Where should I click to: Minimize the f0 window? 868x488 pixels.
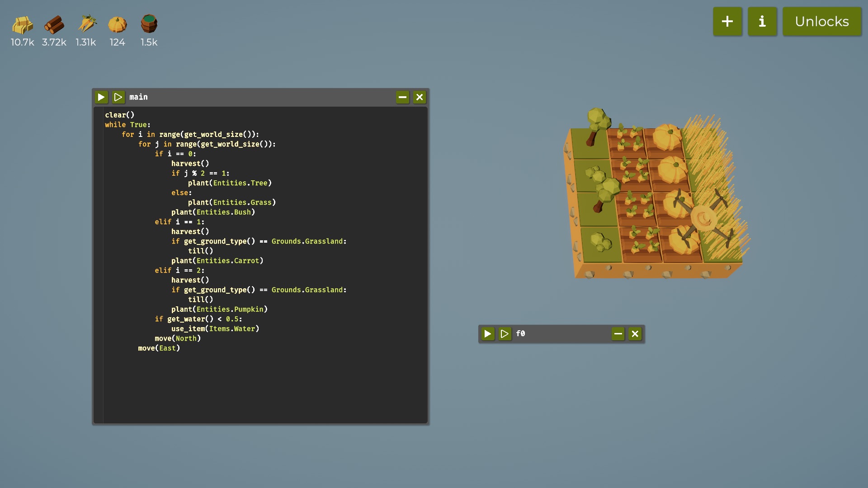coord(618,334)
